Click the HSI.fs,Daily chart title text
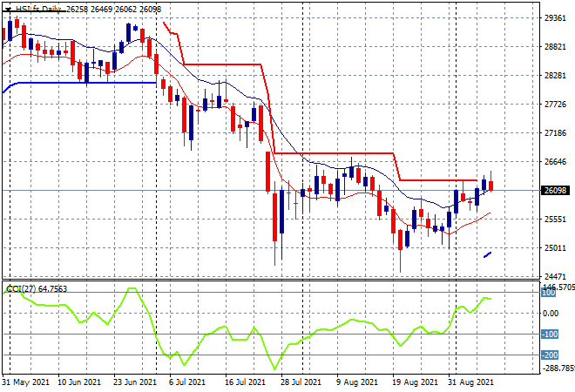Viewport: 575px width, 392px height. [38, 10]
